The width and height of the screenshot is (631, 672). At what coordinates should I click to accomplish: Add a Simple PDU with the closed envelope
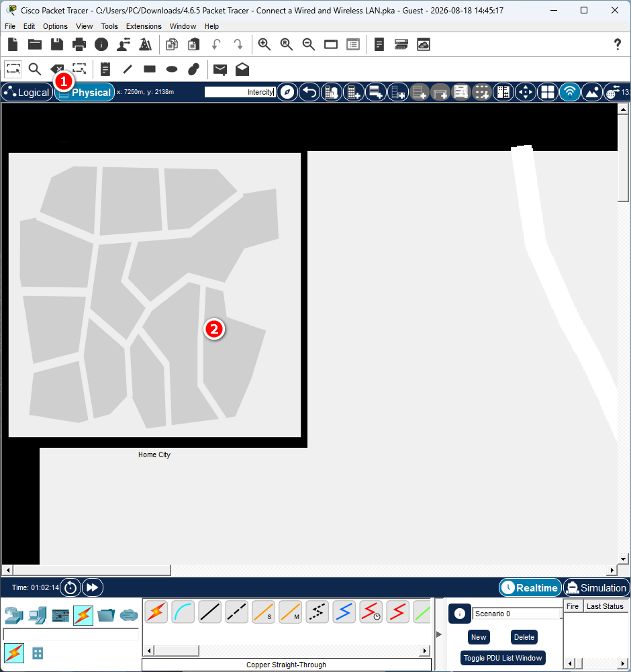click(220, 69)
